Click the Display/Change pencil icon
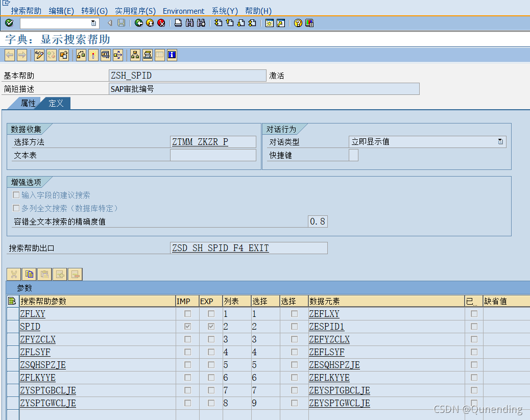The image size is (530, 420). click(x=39, y=55)
